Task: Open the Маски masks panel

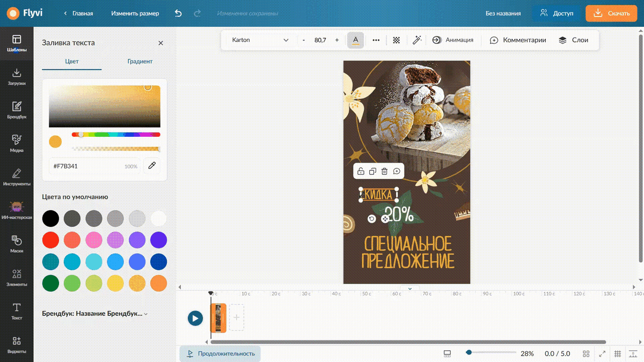Action: tap(17, 244)
